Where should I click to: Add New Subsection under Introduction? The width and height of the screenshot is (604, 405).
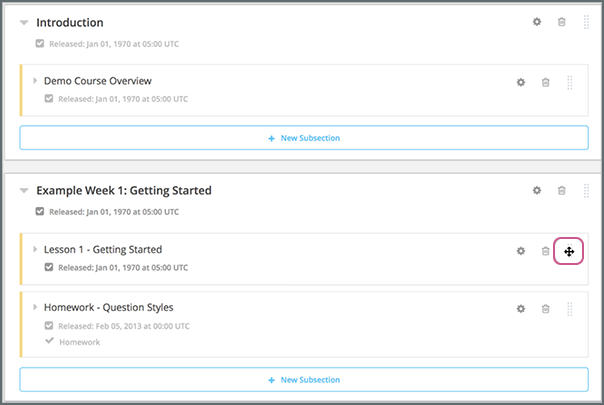click(304, 138)
